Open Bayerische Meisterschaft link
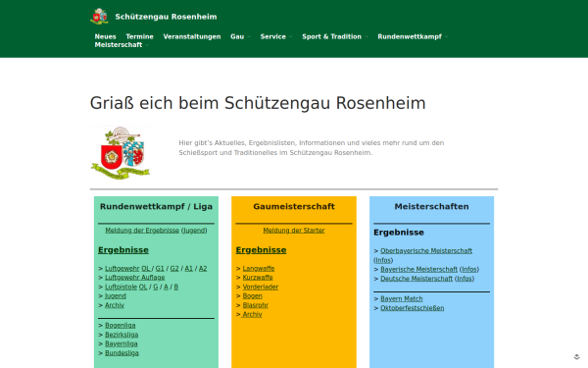The height and width of the screenshot is (368, 588). [418, 269]
